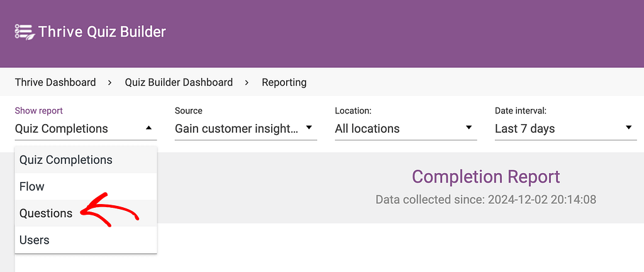
Task: Select Quiz Completions option in list
Action: coord(86,159)
